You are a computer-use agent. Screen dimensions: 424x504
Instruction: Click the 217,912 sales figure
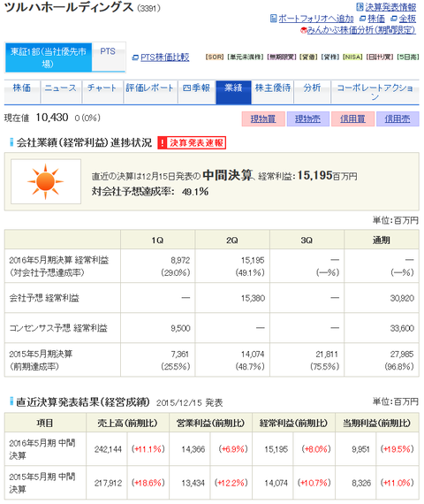click(108, 483)
